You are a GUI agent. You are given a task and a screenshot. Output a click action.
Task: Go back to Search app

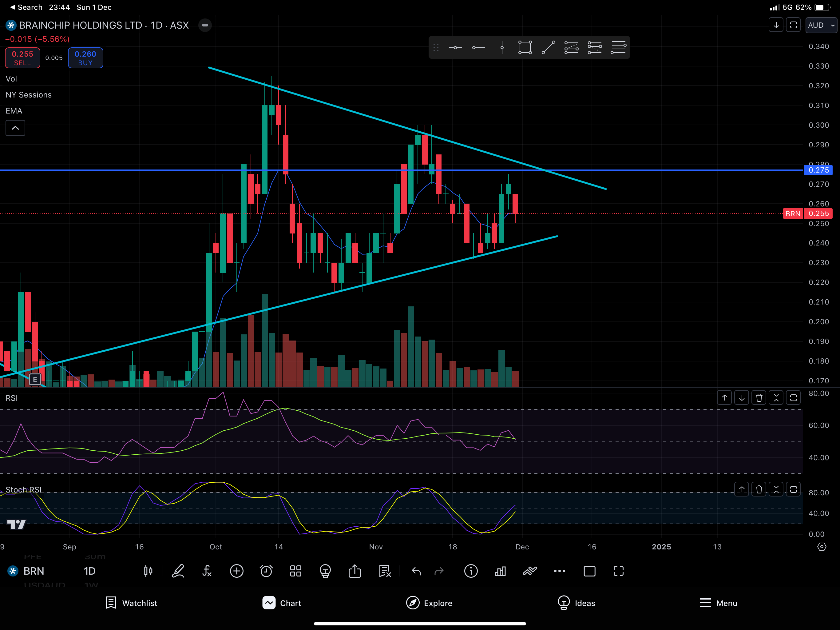click(x=26, y=7)
